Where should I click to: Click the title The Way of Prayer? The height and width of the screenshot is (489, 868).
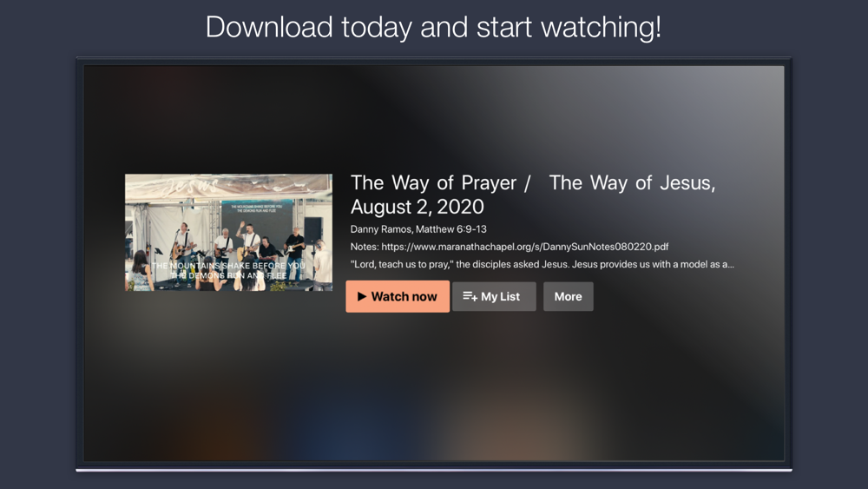click(x=433, y=182)
